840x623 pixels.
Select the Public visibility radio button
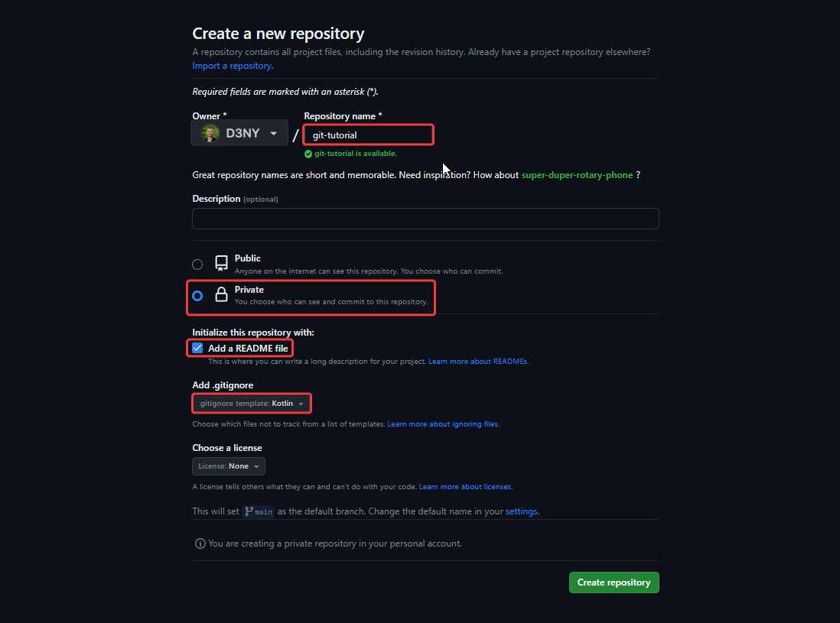(x=197, y=264)
